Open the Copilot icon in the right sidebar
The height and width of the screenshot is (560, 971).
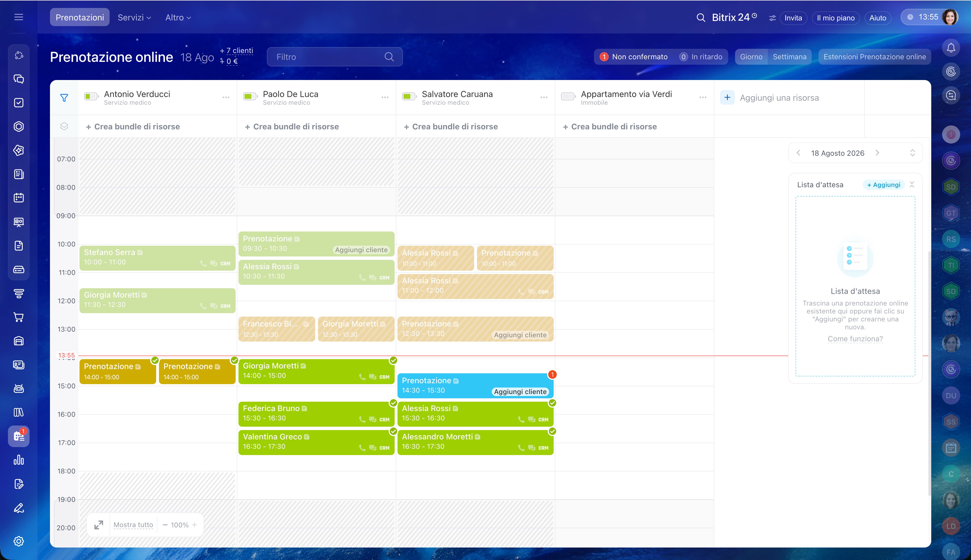tap(951, 71)
